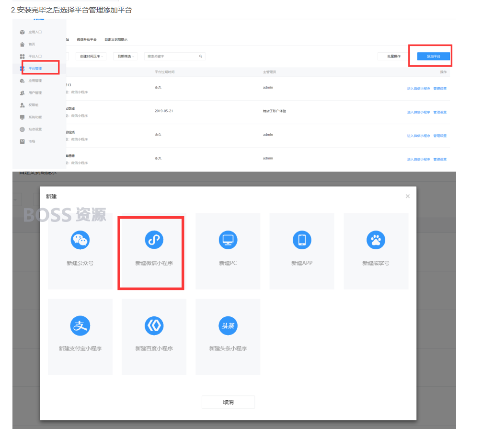Choose 新建头条小程序 in the dialog
The height and width of the screenshot is (429, 504).
coord(228,336)
